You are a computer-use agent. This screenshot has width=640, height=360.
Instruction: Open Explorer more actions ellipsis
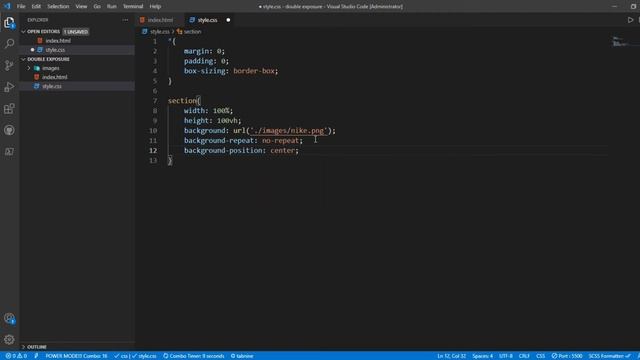pyautogui.click(x=125, y=20)
